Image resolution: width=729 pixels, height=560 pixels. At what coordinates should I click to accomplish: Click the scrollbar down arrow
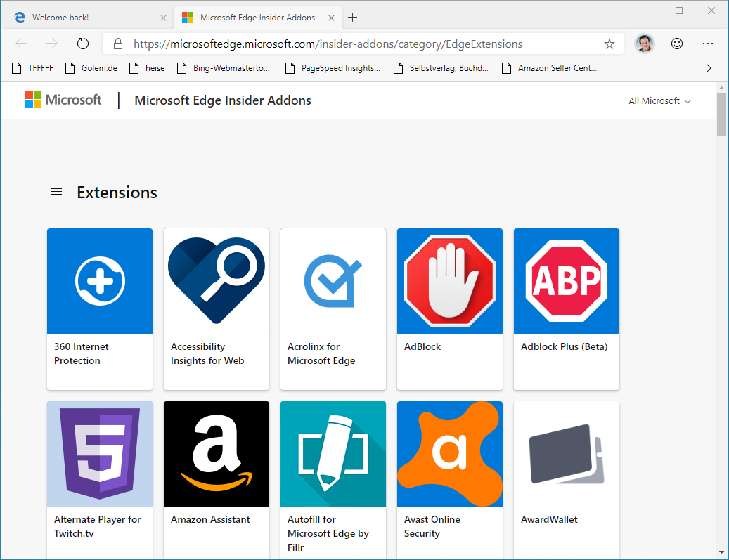point(721,552)
